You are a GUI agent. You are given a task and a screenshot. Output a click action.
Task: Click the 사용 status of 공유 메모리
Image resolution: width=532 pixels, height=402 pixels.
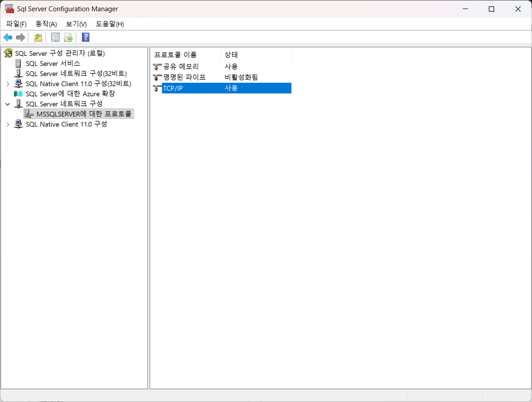click(x=231, y=67)
